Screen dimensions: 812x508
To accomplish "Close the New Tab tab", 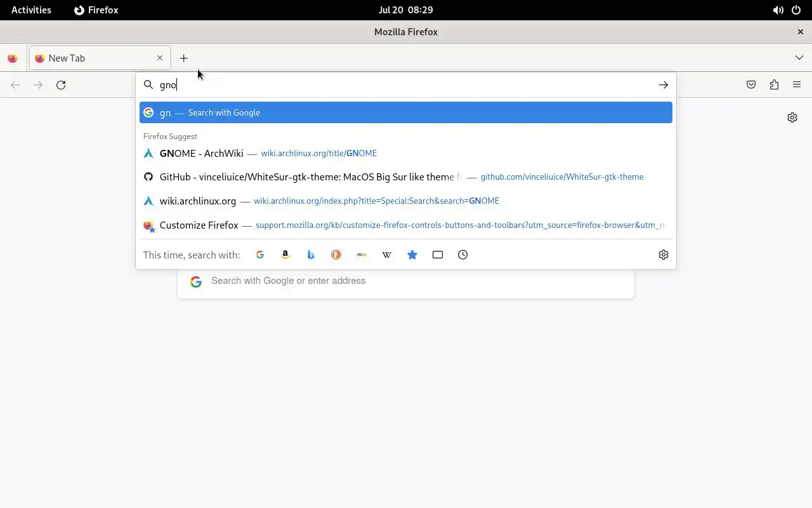I will coord(160,58).
